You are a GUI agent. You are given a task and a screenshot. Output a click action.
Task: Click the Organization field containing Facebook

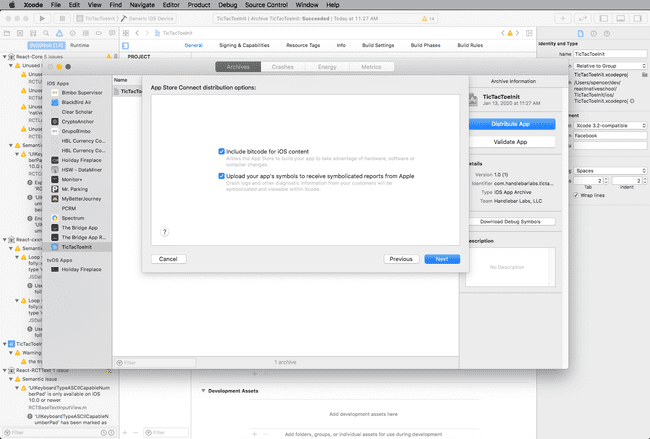pos(610,136)
